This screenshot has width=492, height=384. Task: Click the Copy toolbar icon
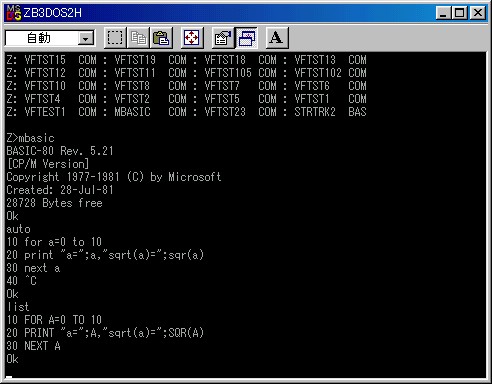(138, 38)
